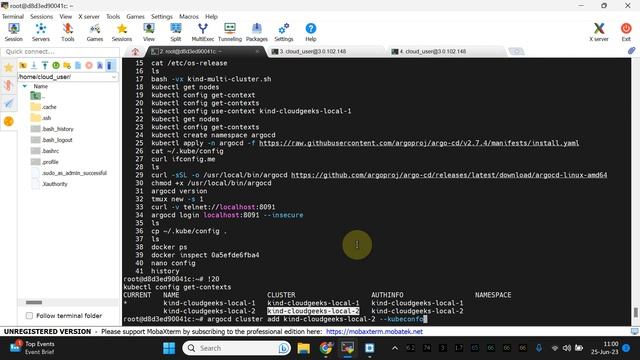Select the .cache folder
Screen dimensions: 640x360
[x=44, y=107]
